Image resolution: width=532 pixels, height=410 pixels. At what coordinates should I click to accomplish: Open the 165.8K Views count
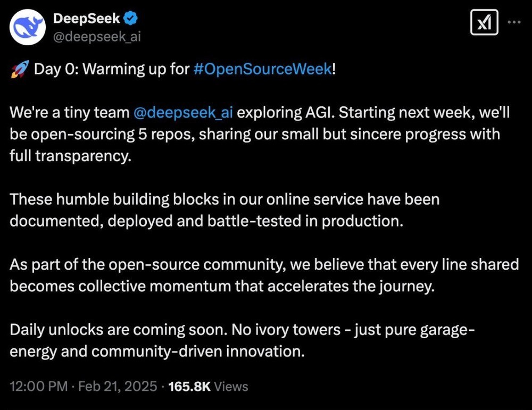(x=208, y=387)
